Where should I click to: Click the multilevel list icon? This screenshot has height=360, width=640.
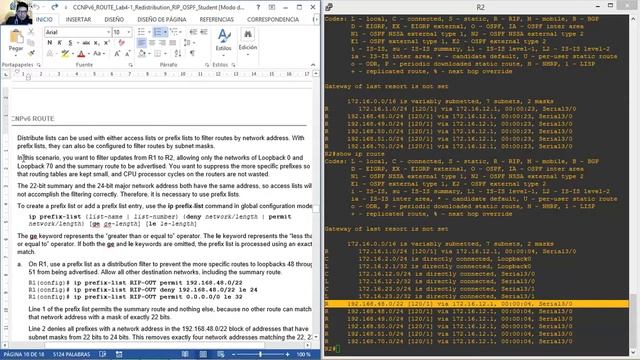coord(174,32)
